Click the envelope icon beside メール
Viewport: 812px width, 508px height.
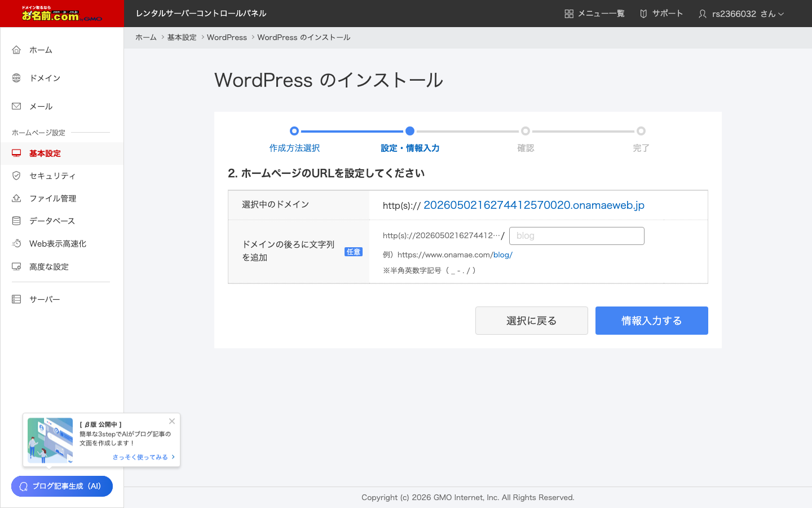pyautogui.click(x=16, y=106)
